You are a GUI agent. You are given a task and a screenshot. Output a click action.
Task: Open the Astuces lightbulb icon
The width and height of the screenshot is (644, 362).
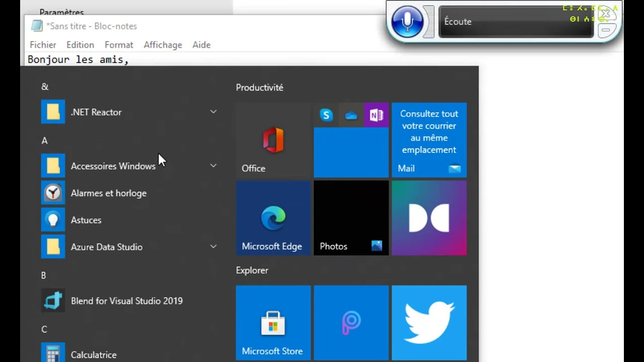pyautogui.click(x=53, y=220)
